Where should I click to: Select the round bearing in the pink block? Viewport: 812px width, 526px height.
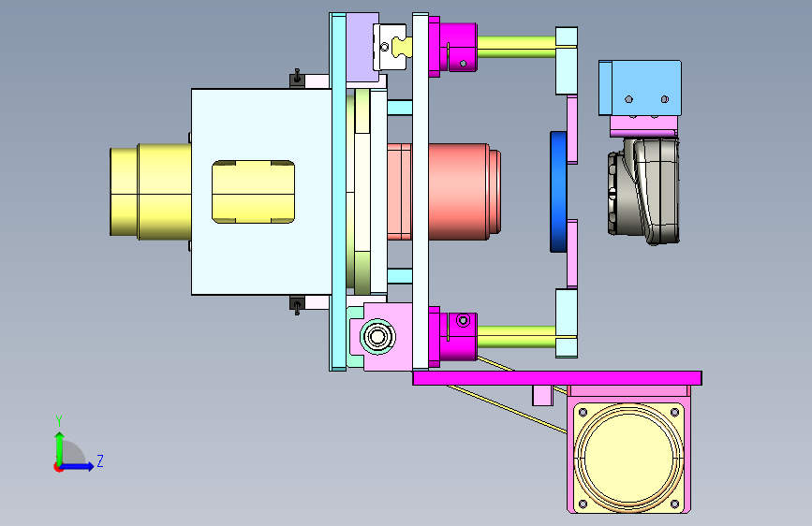point(377,337)
